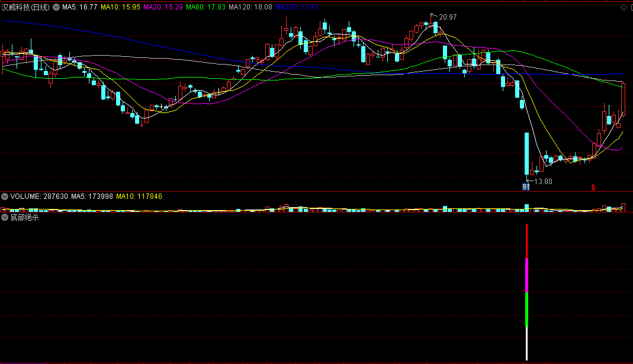Select the MA5: 16.77 label

tap(79, 7)
